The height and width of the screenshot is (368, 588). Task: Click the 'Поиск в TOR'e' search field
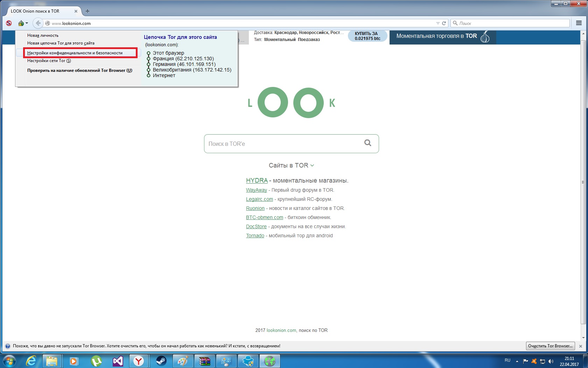(283, 144)
